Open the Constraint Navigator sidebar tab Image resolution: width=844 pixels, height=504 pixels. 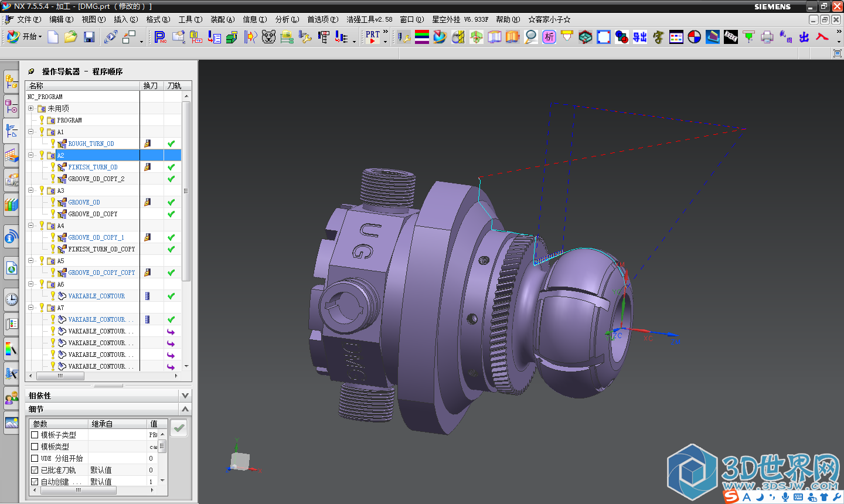(x=11, y=106)
